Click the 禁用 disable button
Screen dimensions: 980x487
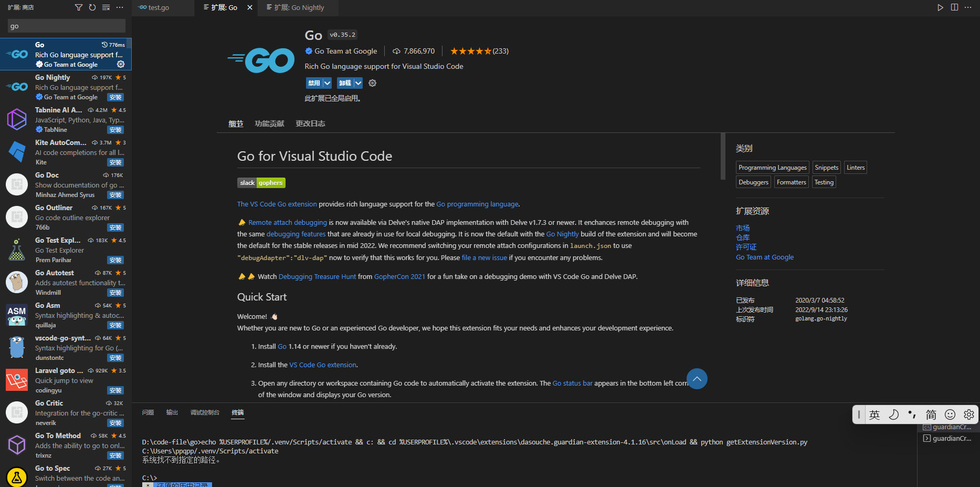pyautogui.click(x=314, y=83)
